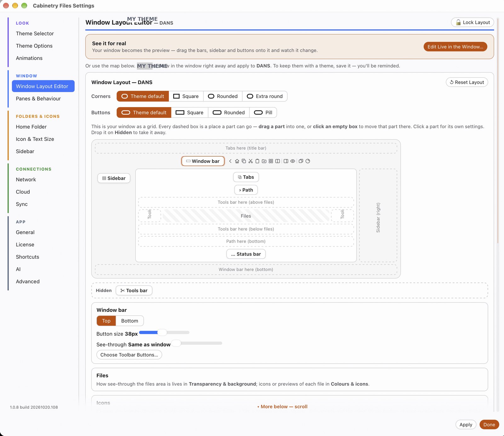Click the grid view icon in window bar preview
Image resolution: width=504 pixels, height=436 pixels.
271,161
